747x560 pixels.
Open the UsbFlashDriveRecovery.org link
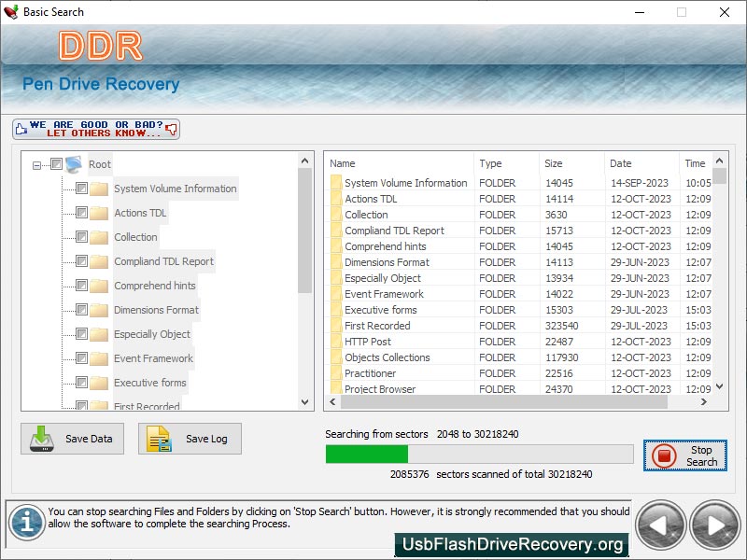pyautogui.click(x=512, y=544)
